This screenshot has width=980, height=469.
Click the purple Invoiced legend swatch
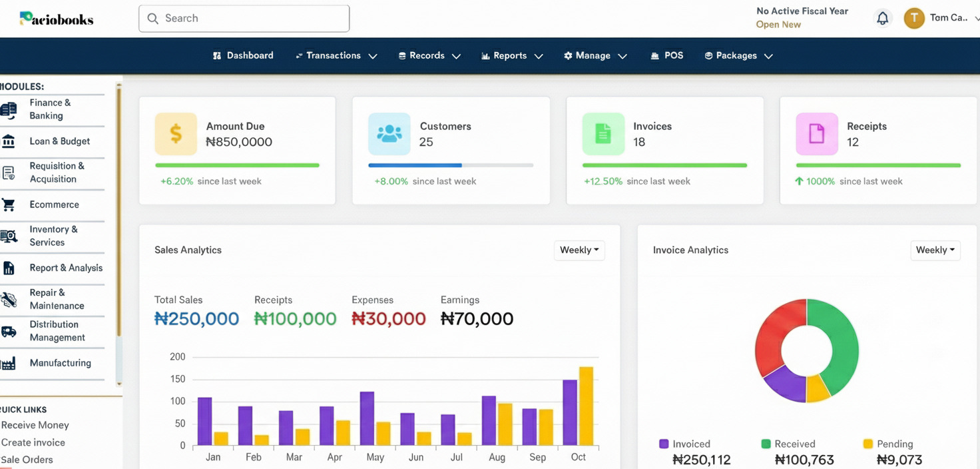tap(664, 444)
